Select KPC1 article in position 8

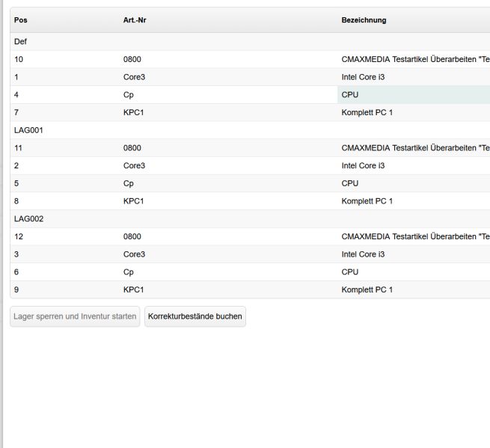(x=133, y=201)
